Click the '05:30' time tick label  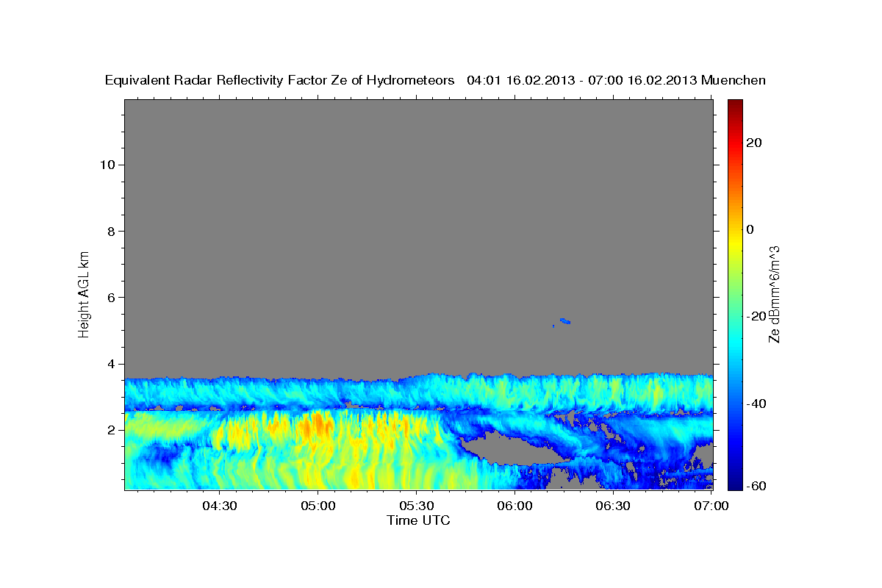416,506
